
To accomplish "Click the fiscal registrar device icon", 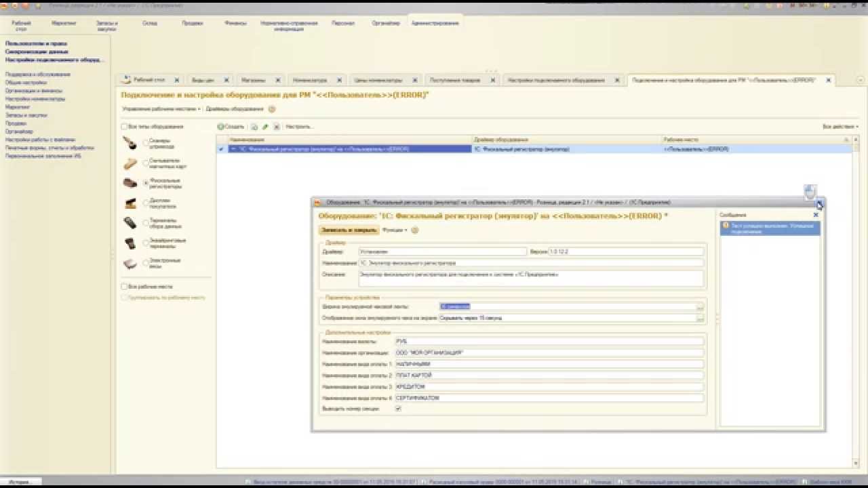I will 130,183.
